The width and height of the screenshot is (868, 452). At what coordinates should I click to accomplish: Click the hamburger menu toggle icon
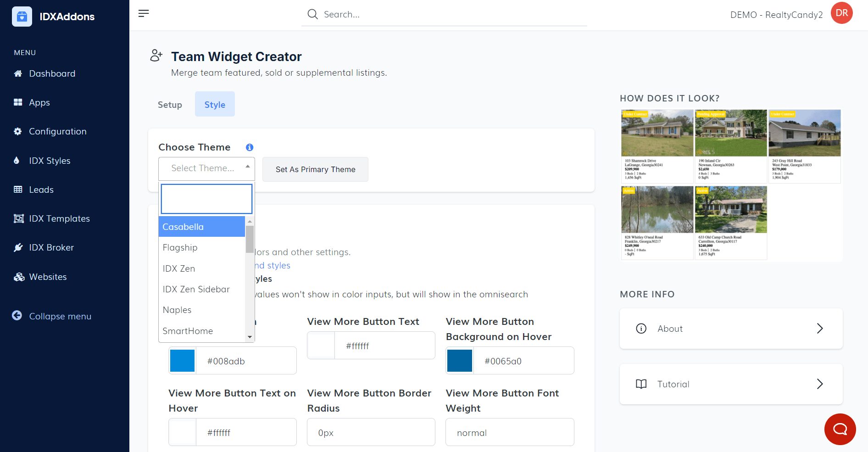point(144,13)
